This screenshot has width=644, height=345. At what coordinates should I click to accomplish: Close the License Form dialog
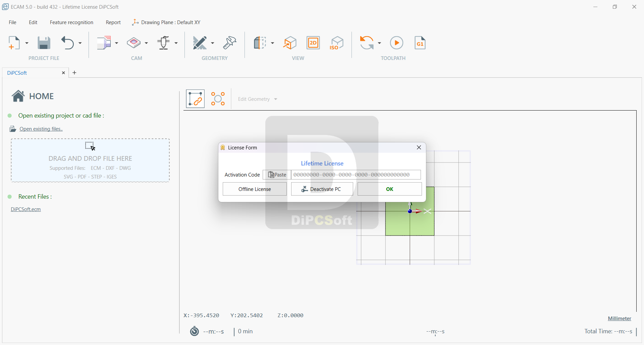[x=419, y=147]
